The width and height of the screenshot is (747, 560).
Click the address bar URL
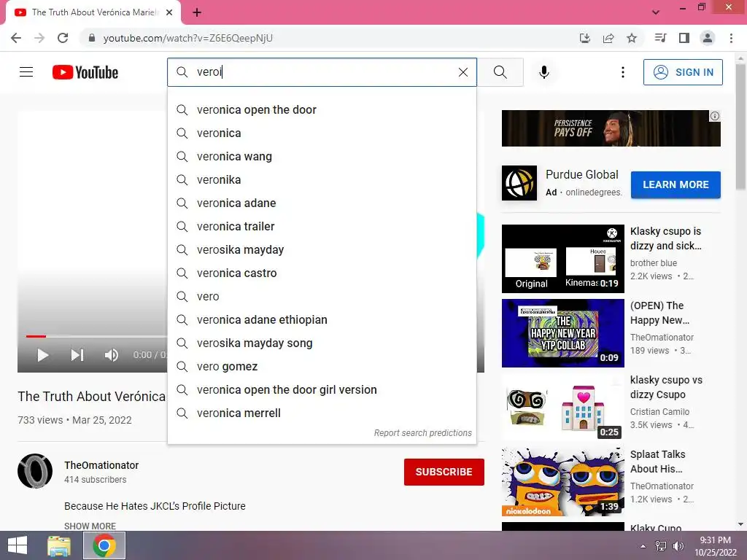point(187,38)
